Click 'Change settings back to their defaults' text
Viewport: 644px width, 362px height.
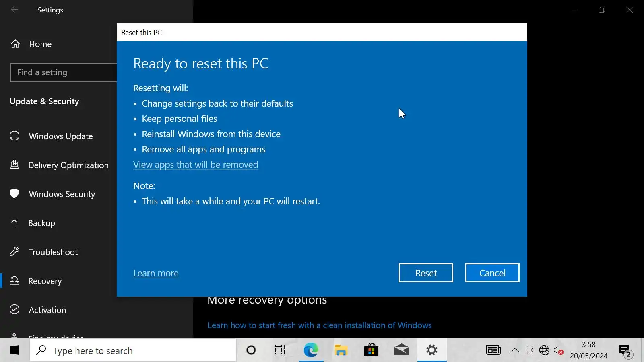(x=217, y=103)
